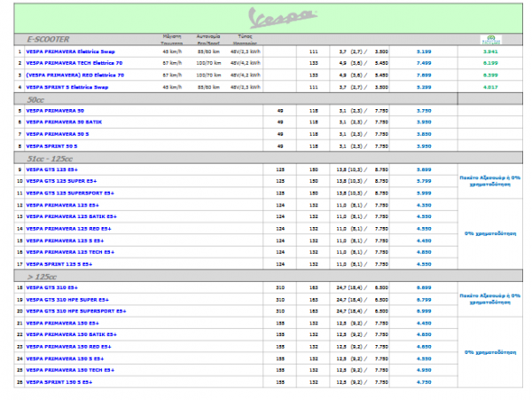Click the plain VESPA GTS 125 E5+ name in row 9
Screen dimensions: 532x400
(x=52, y=169)
